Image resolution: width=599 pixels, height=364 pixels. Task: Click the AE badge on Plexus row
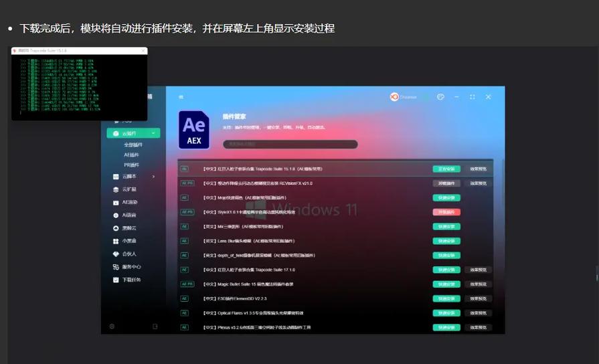[185, 327]
